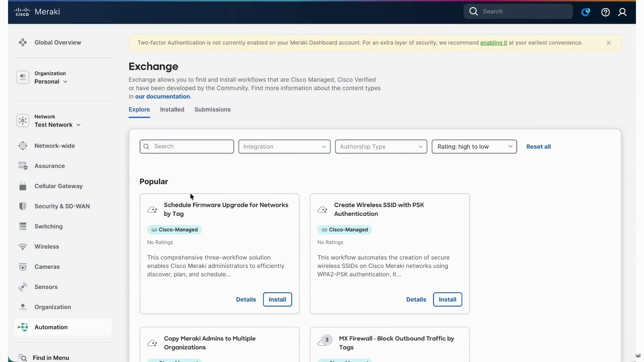This screenshot has width=644, height=362.
Task: Click the workflow icon on Create Wireless SSID card
Action: (x=322, y=210)
